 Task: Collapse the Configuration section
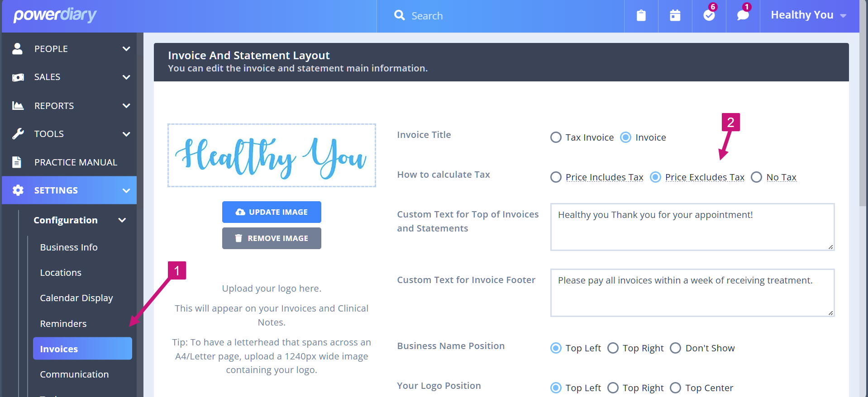pyautogui.click(x=122, y=220)
